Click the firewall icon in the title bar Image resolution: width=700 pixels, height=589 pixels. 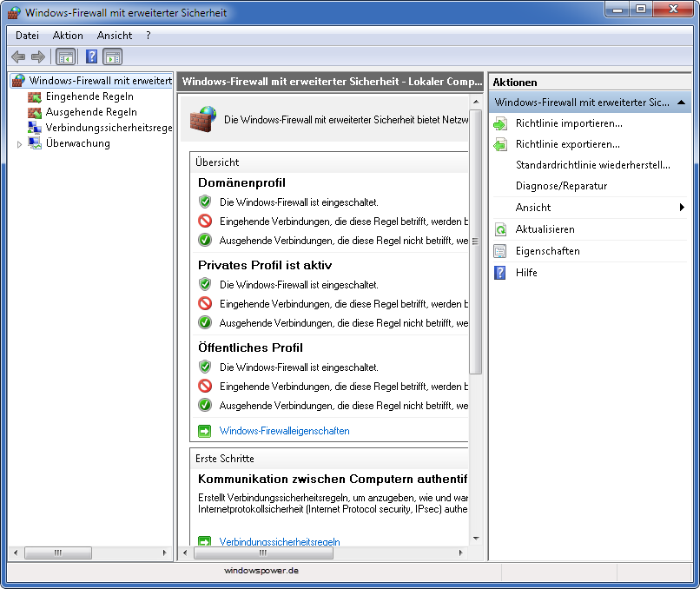pos(14,12)
